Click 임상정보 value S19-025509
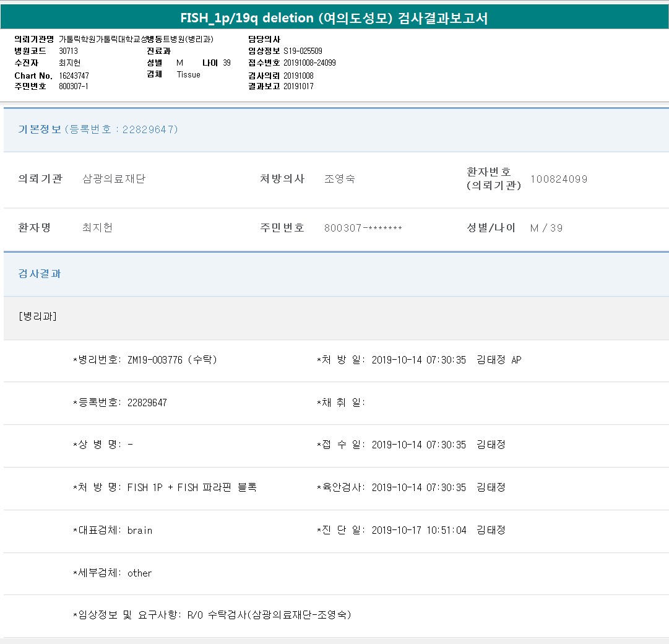This screenshot has height=644, width=669. [303, 51]
